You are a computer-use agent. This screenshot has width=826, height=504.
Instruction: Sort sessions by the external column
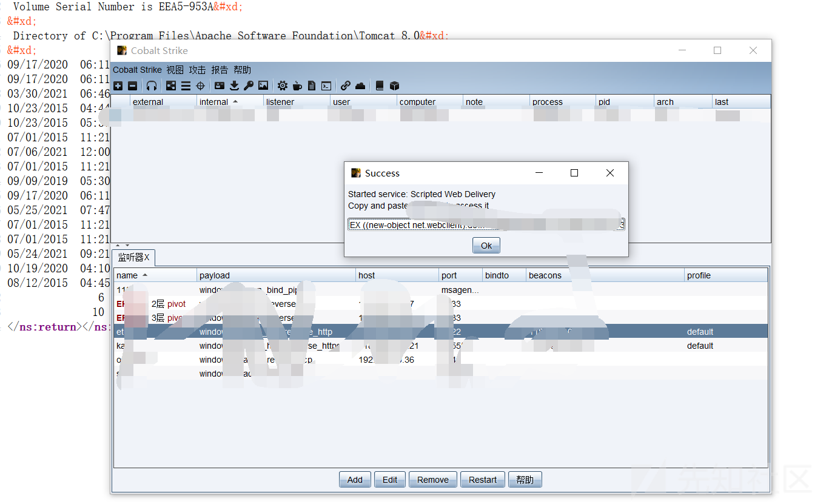[163, 102]
